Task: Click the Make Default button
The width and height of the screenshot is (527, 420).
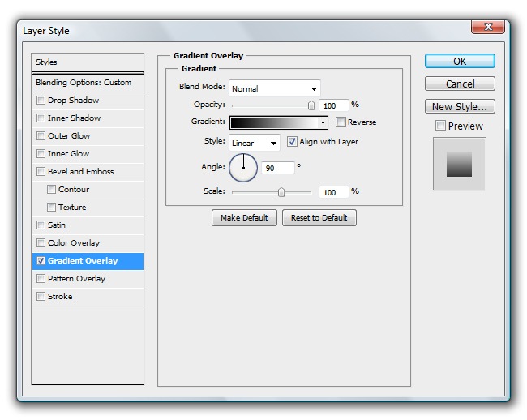Action: click(244, 218)
